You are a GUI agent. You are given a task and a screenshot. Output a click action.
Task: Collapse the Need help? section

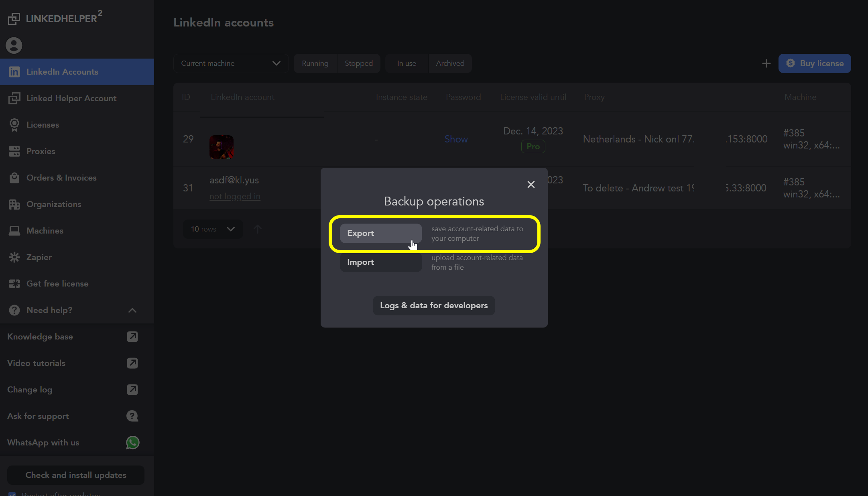(x=132, y=310)
